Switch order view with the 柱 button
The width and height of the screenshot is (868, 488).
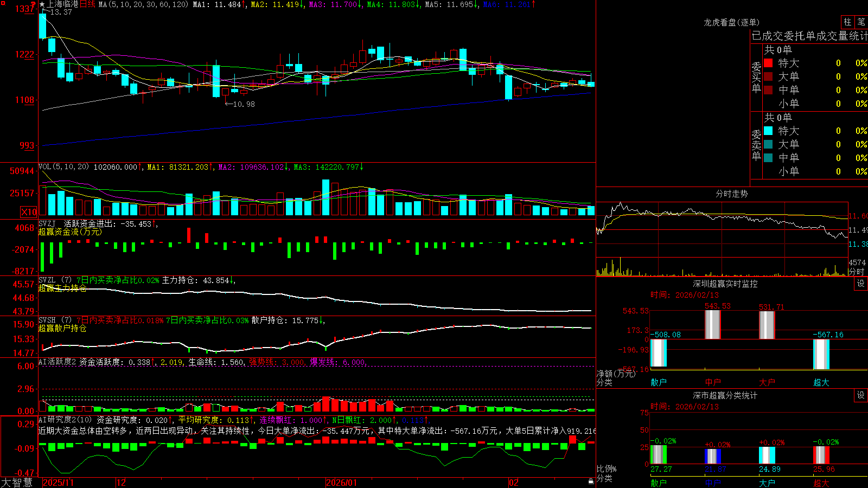click(x=847, y=22)
